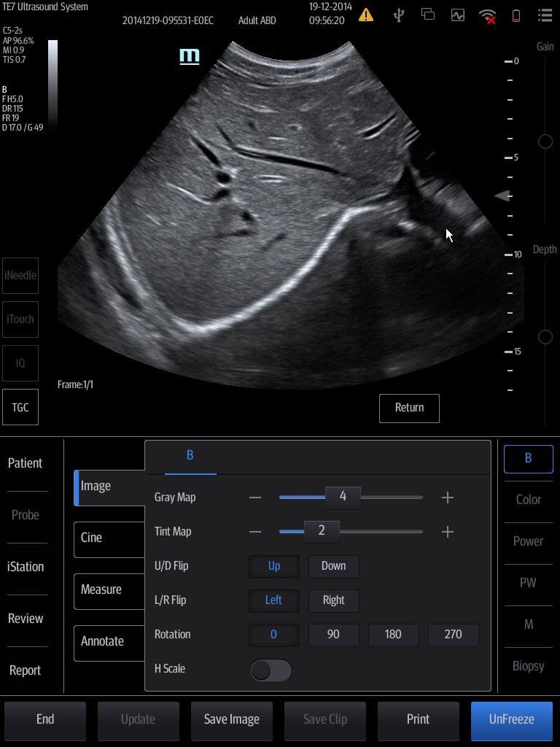Viewport: 560px width, 747px height.
Task: Click the Wi-Fi disconnected icon
Action: click(x=487, y=15)
